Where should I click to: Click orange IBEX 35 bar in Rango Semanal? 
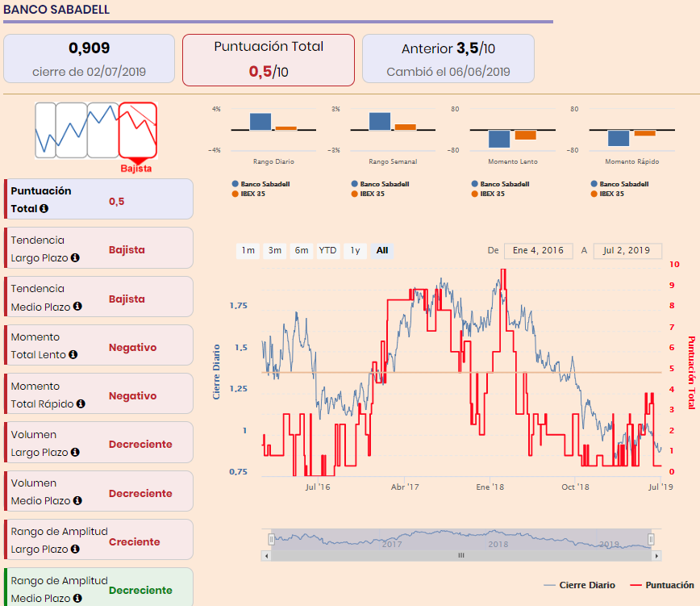point(406,127)
